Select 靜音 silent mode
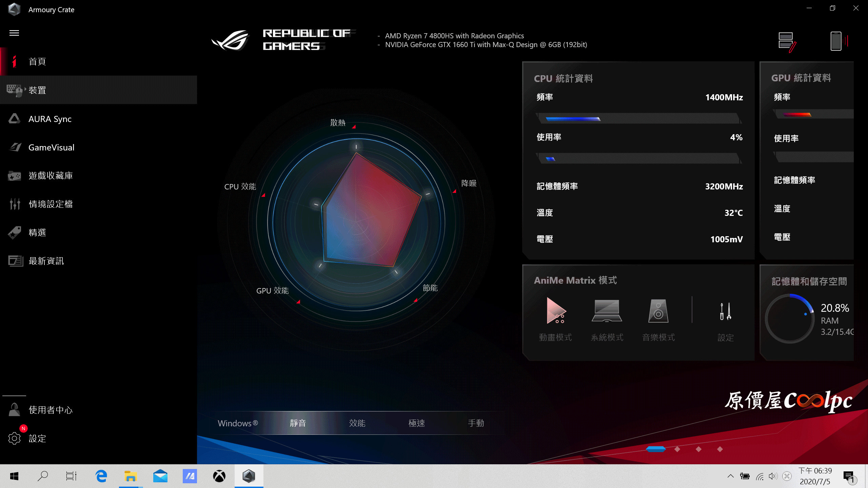Viewport: 868px width, 488px height. (x=298, y=423)
